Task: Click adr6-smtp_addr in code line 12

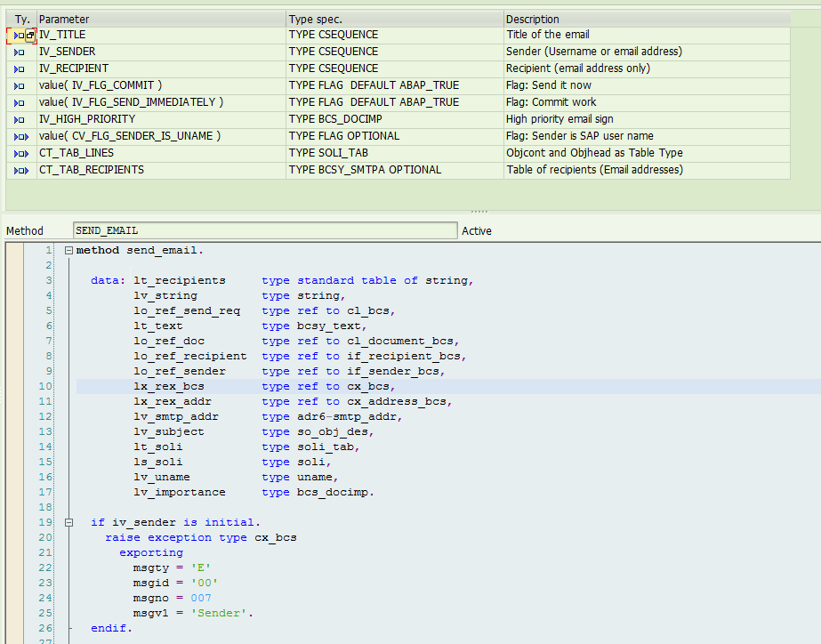Action: [347, 417]
